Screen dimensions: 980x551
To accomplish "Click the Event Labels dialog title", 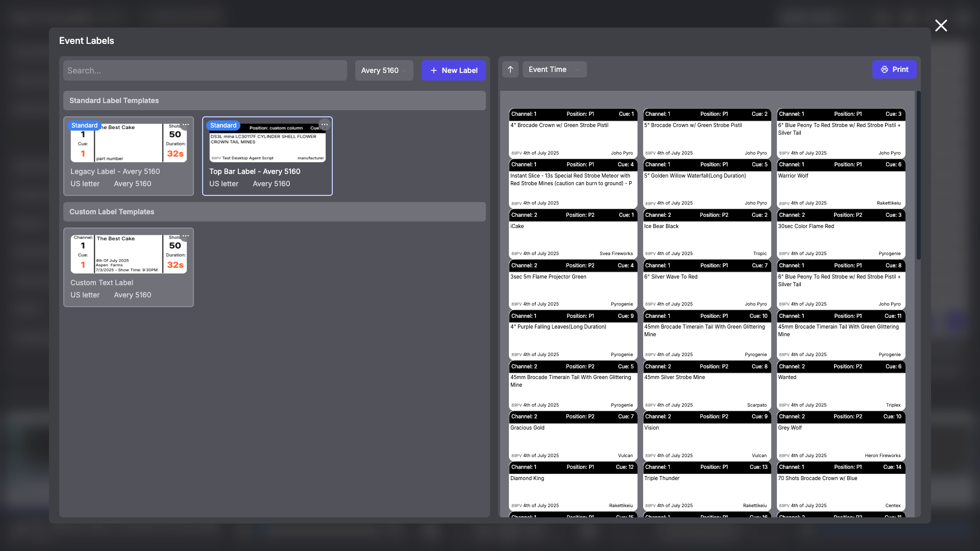I will pyautogui.click(x=86, y=41).
